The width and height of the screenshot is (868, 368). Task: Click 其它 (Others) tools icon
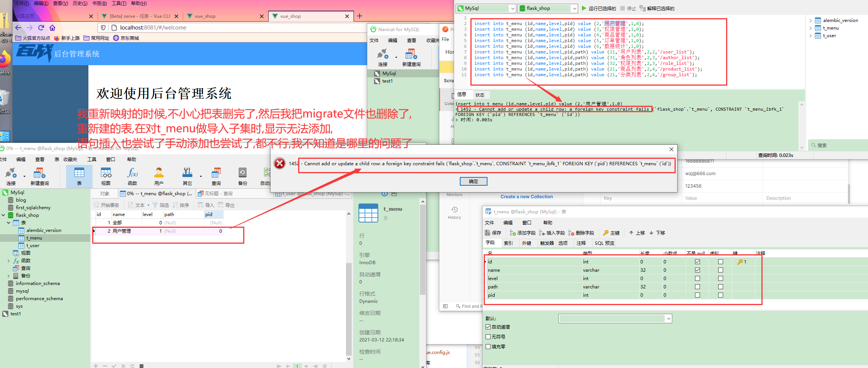point(187,176)
